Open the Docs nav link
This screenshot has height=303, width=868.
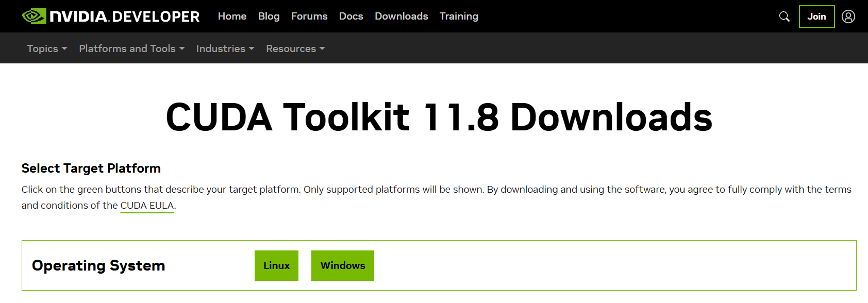point(351,16)
